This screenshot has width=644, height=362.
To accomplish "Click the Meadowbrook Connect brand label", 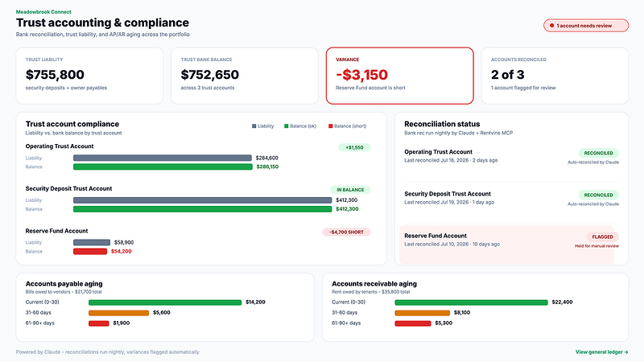I will click(x=43, y=12).
